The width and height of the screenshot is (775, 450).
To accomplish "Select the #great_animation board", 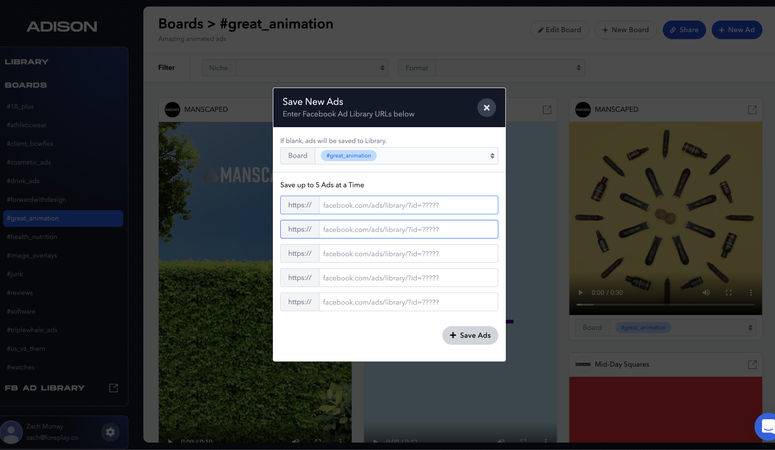I will coord(63,218).
